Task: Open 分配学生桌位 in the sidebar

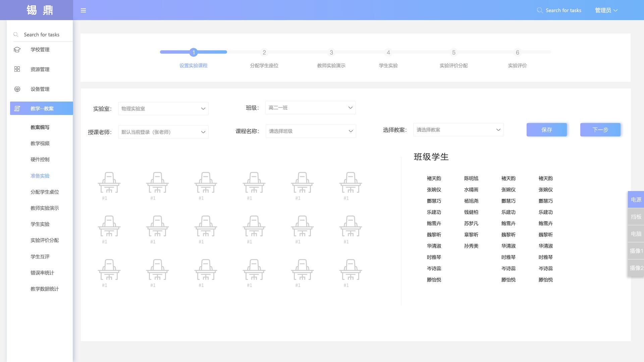Action: 45,192
